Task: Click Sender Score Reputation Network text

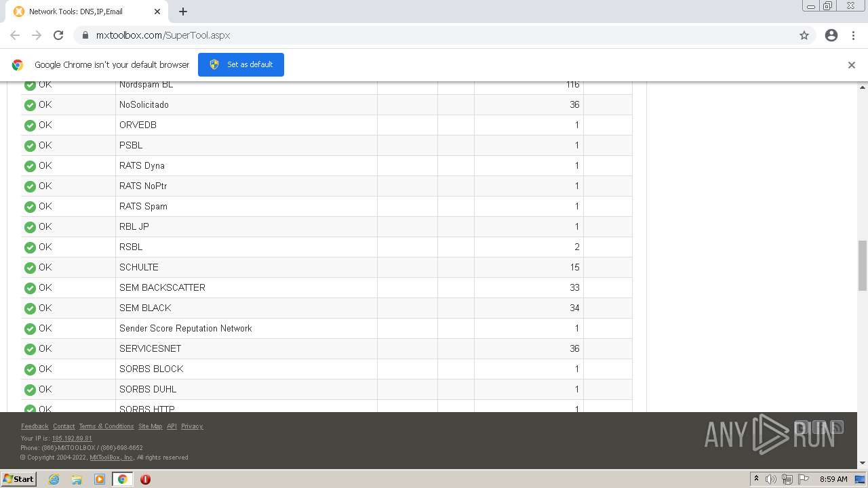Action: pyautogui.click(x=186, y=329)
